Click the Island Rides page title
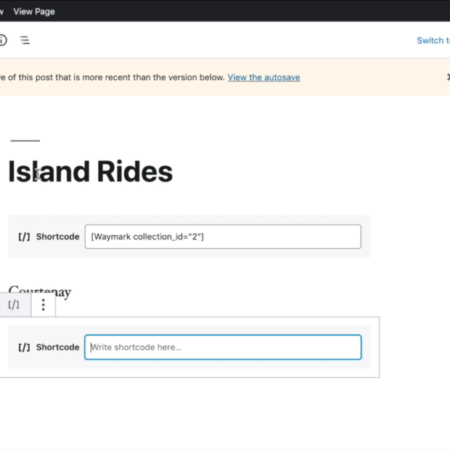The height and width of the screenshot is (450, 450). pos(90,172)
